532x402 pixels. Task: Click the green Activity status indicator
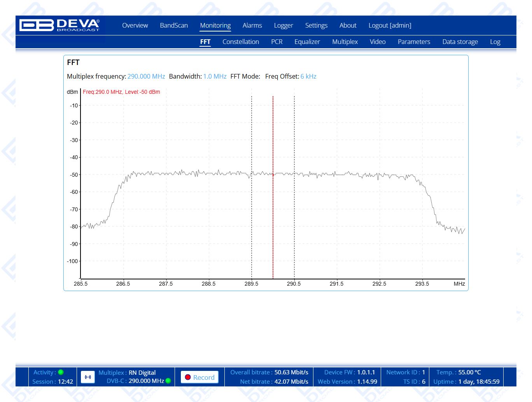(61, 372)
